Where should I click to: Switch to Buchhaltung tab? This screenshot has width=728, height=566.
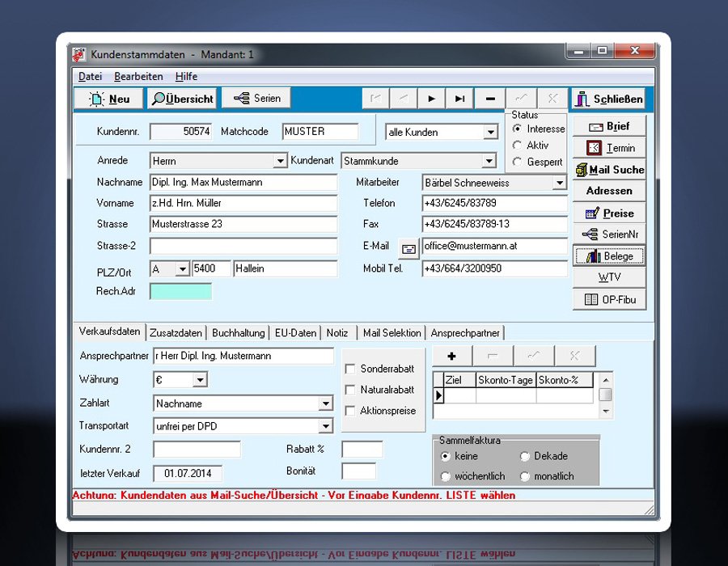pyautogui.click(x=238, y=332)
